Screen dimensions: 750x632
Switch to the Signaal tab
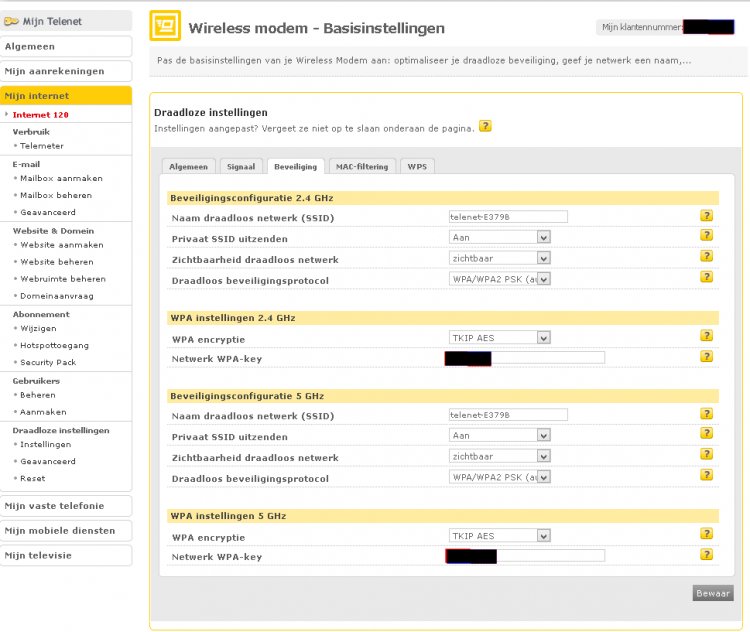(241, 166)
